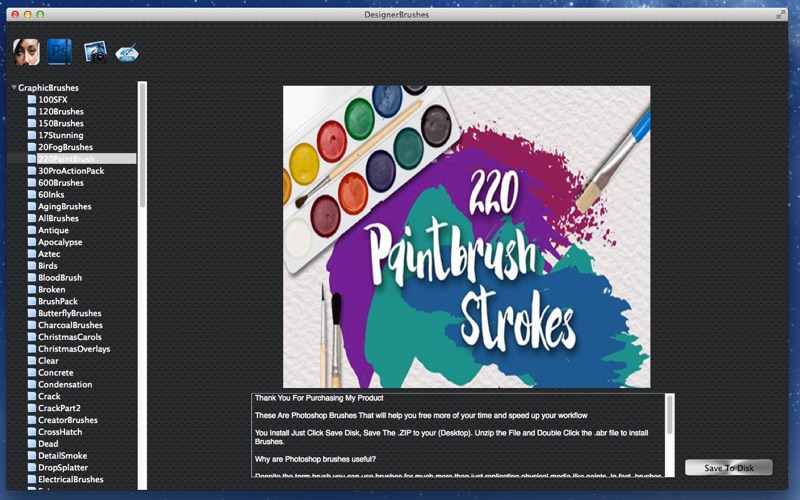Click folder icon beside Apocalypse
This screenshot has width=800, height=500.
[32, 242]
